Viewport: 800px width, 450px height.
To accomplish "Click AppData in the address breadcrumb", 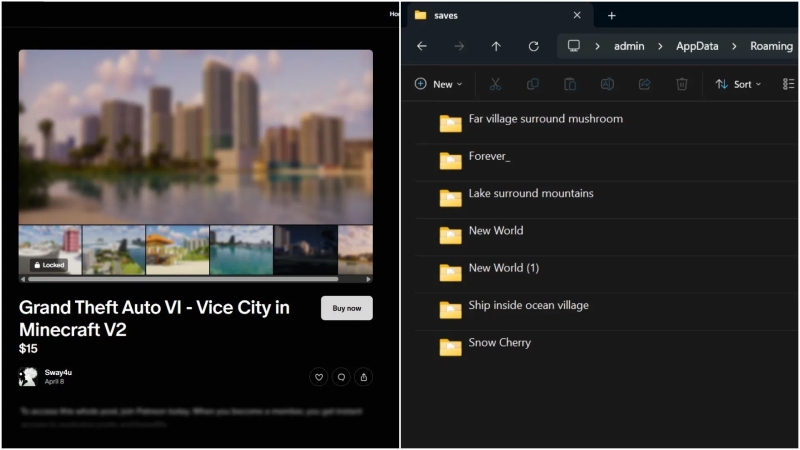I will pyautogui.click(x=697, y=46).
